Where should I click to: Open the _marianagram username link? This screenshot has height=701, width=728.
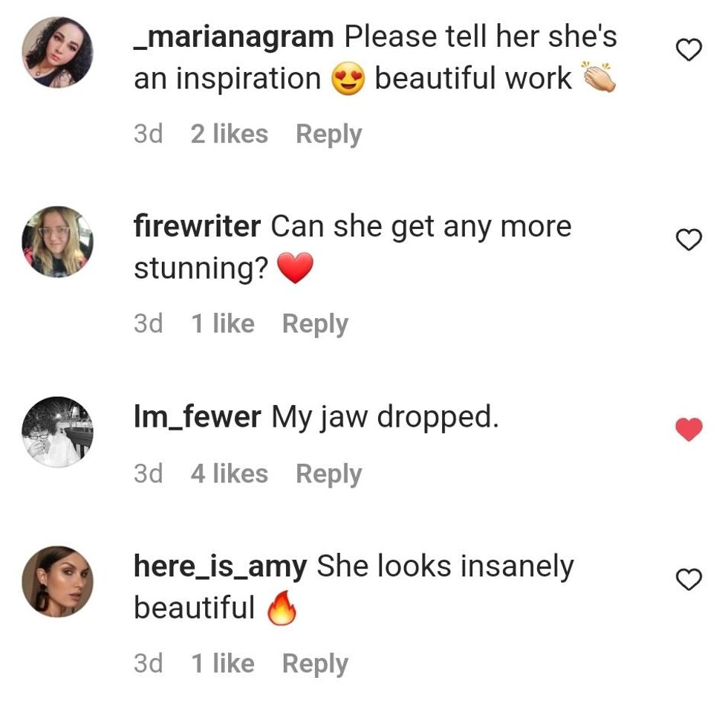pos(233,36)
